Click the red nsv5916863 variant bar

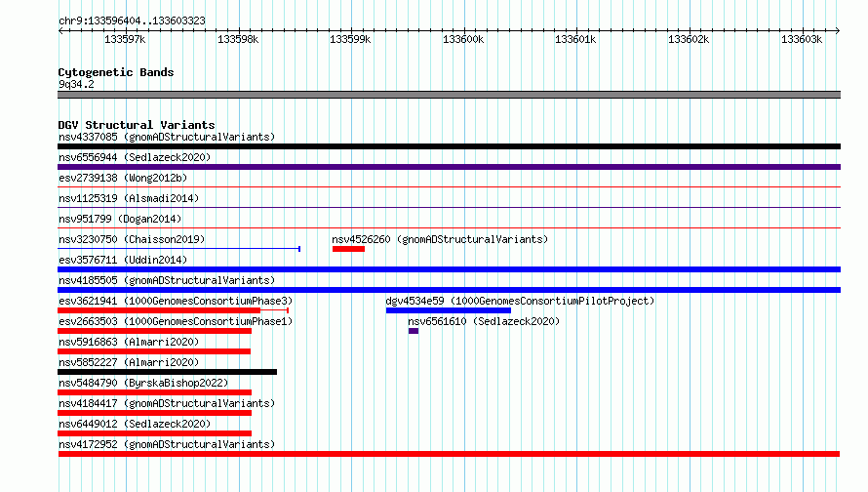pyautogui.click(x=154, y=351)
